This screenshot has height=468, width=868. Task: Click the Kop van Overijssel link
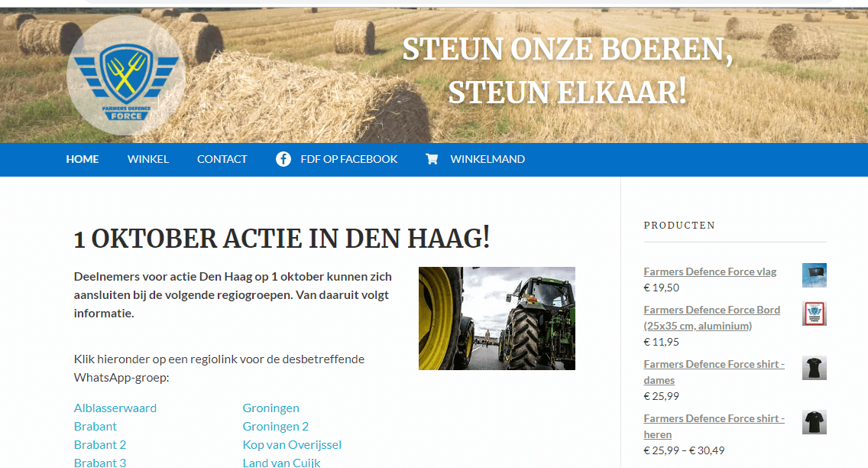point(292,444)
